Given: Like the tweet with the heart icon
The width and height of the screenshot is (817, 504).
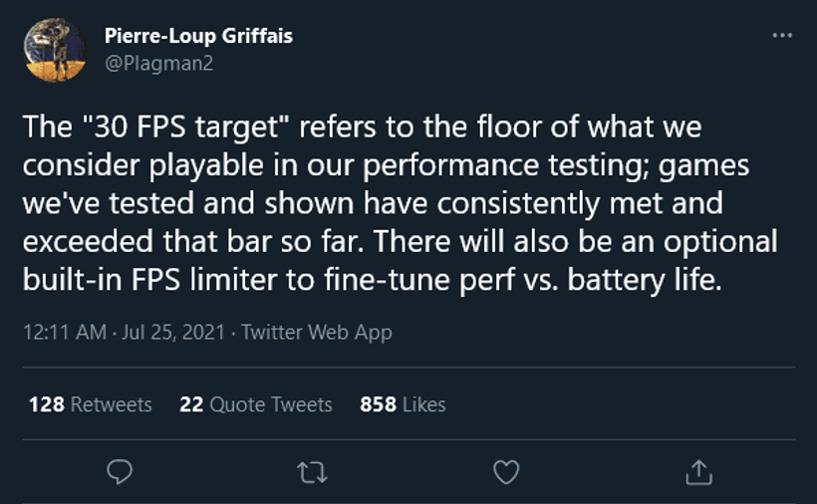Looking at the screenshot, I should pyautogui.click(x=506, y=472).
